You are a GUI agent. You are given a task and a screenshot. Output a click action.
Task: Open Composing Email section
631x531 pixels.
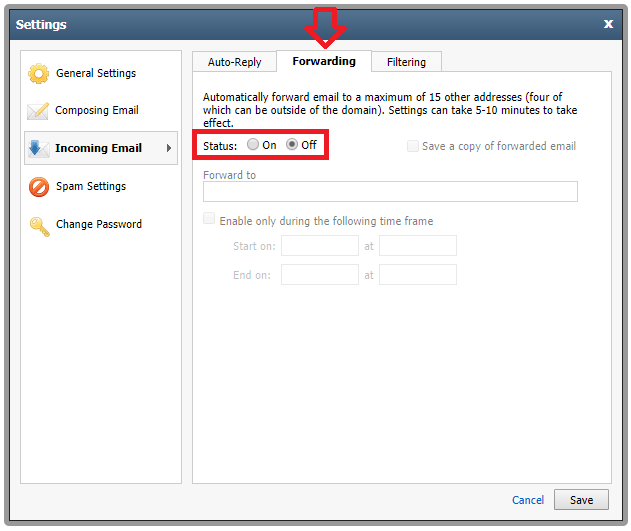97,110
